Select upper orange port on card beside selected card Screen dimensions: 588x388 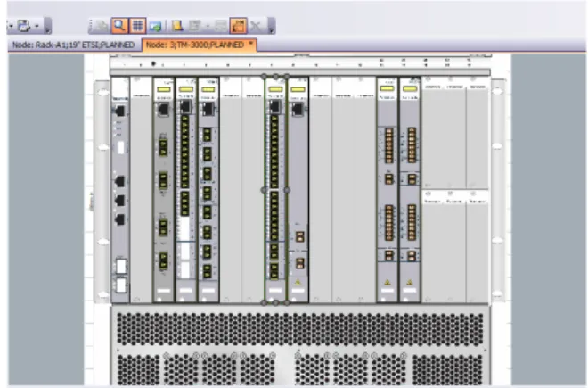click(299, 236)
